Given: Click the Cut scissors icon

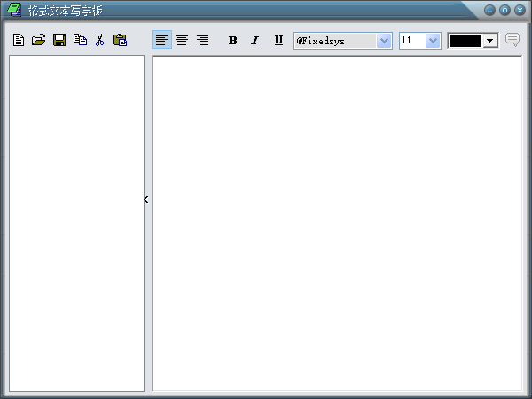Looking at the screenshot, I should tap(99, 40).
